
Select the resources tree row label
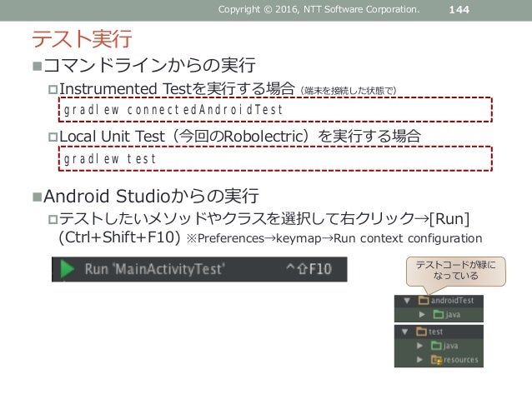click(461, 360)
